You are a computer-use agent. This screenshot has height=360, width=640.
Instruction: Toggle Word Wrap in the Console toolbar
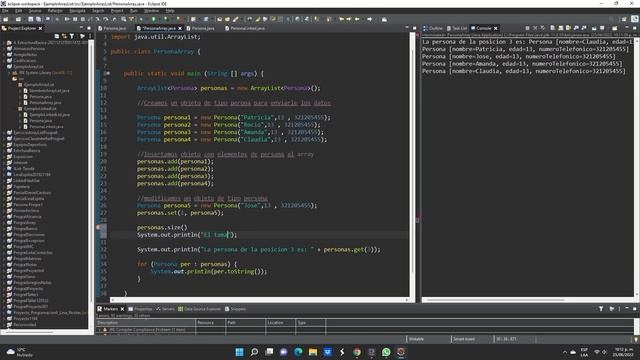coord(568,28)
